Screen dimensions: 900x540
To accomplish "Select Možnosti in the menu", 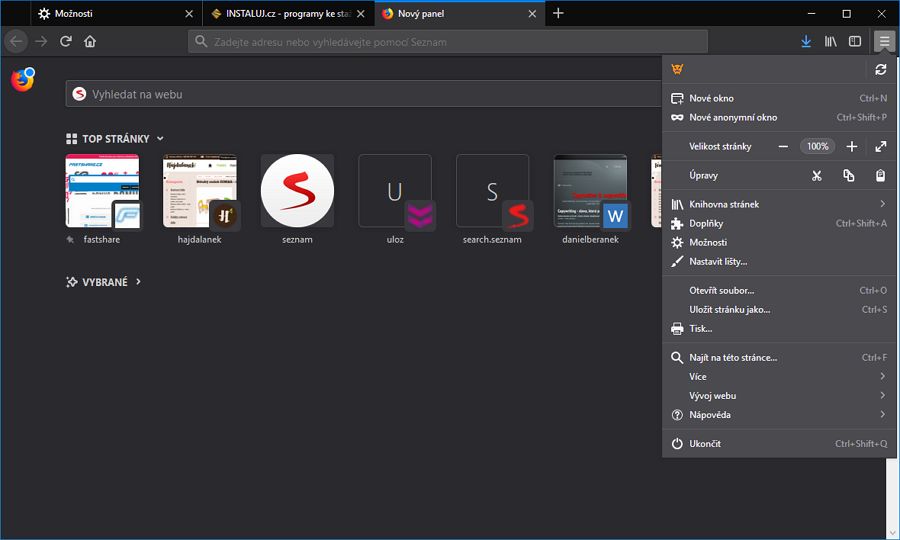I will 708,243.
